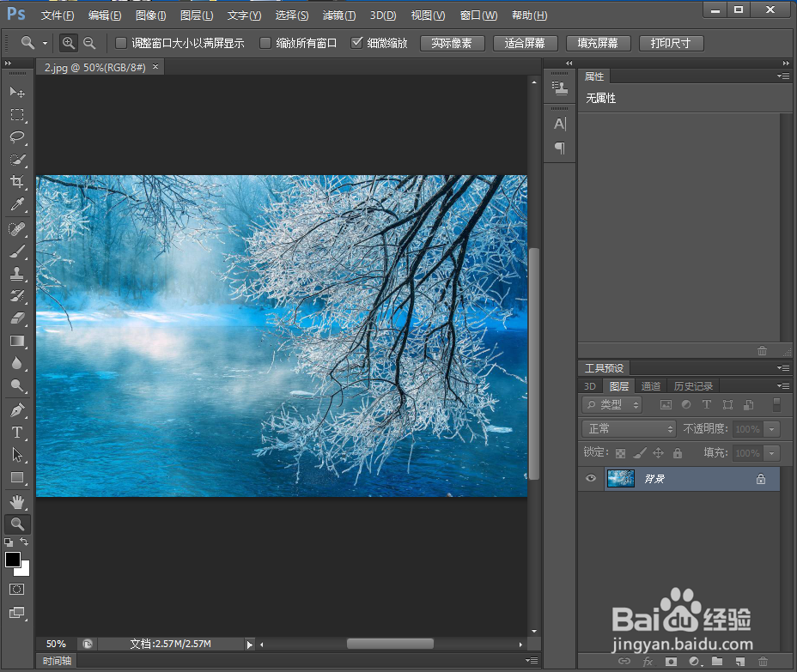
Task: Toggle Quick Mask mode
Action: (17, 590)
